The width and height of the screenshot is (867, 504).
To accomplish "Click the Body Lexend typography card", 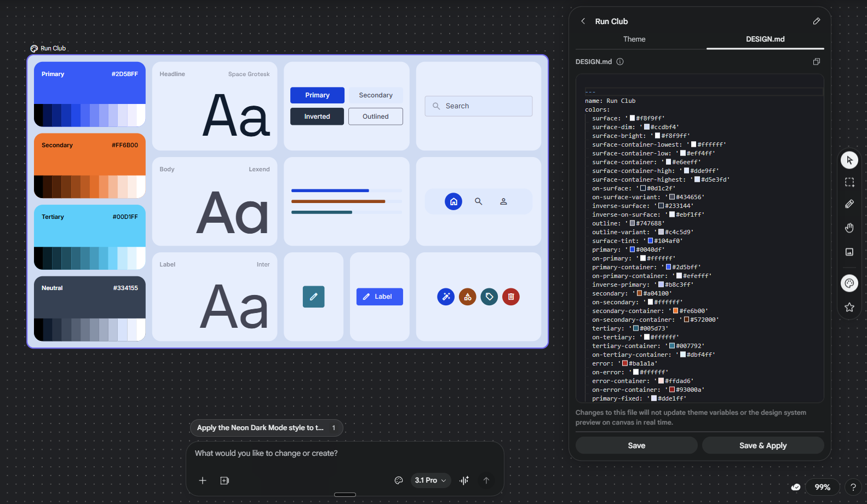I will click(215, 201).
